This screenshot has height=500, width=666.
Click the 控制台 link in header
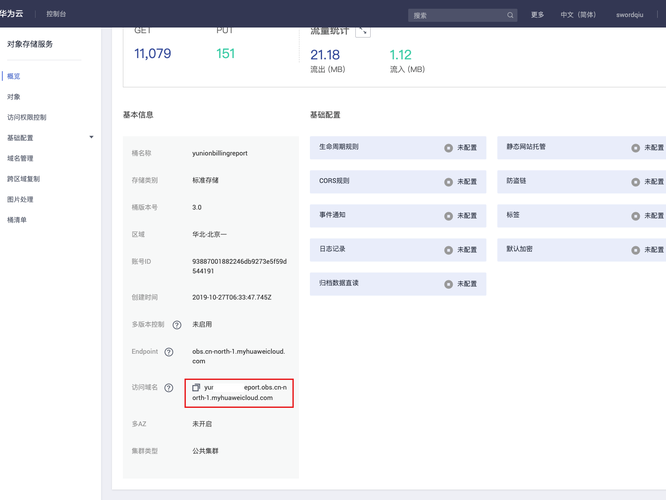click(x=56, y=14)
